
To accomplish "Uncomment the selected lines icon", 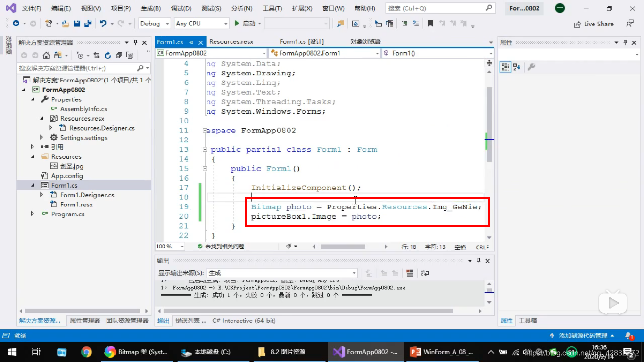I will pos(415,24).
